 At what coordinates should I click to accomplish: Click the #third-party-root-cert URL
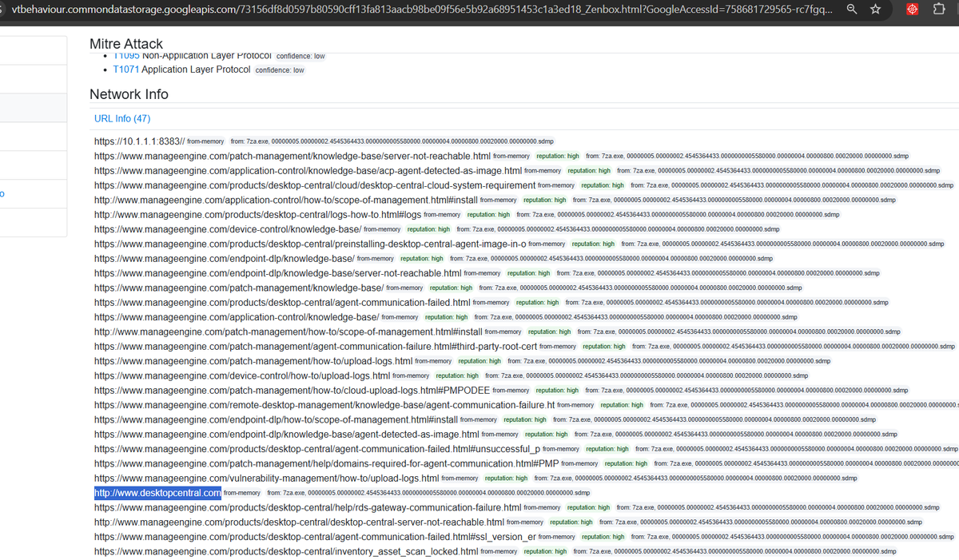tap(316, 347)
